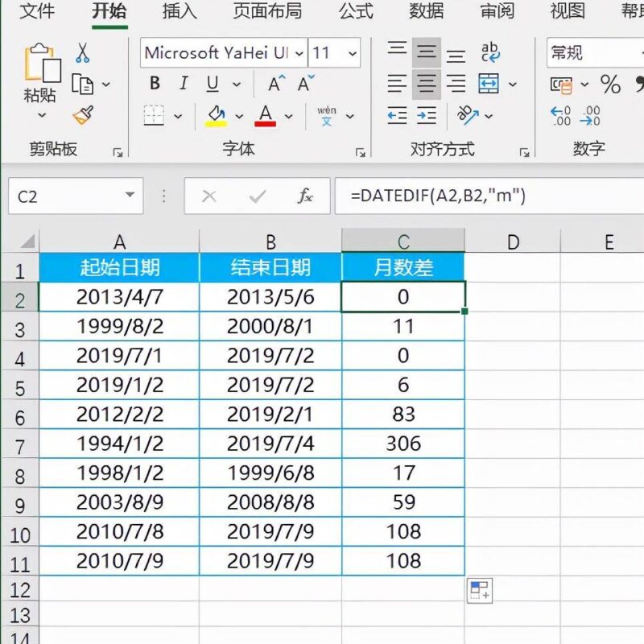
Task: Click the Decrease Indent icon
Action: click(397, 115)
